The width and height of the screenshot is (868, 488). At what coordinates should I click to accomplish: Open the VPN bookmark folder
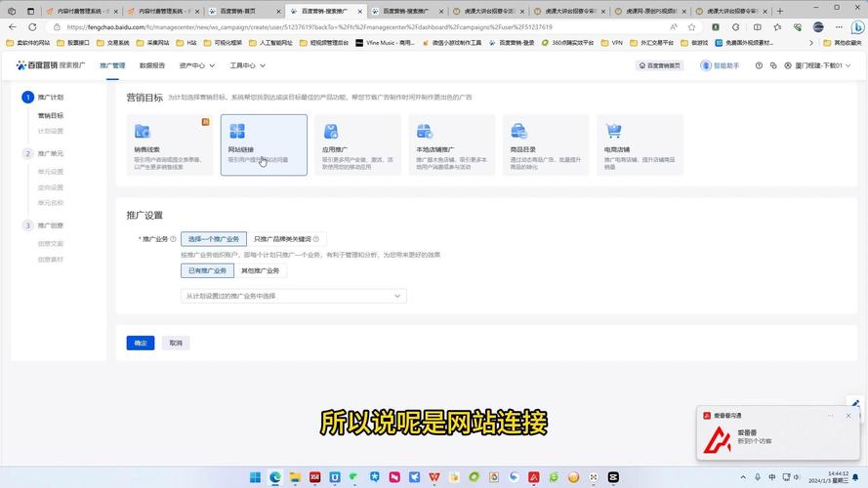(611, 43)
